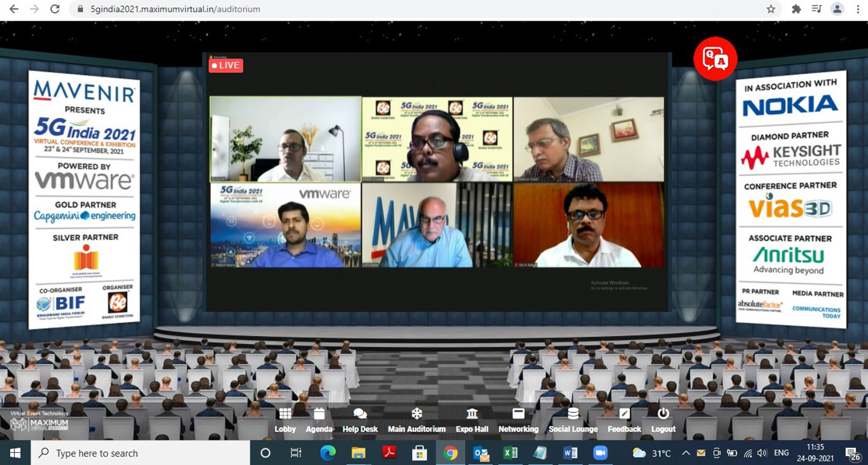Open Chrome three-dot menu
The width and height of the screenshot is (868, 465).
[857, 9]
